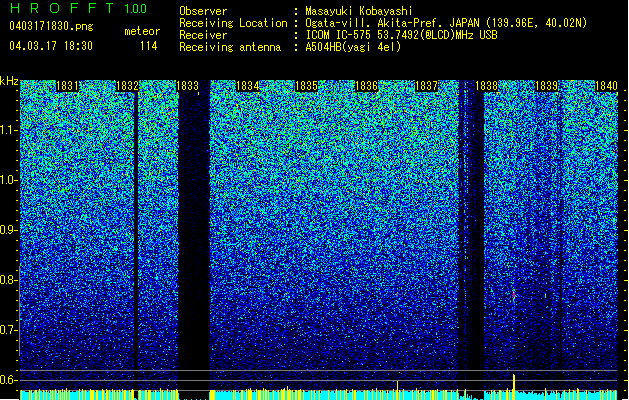
Task: Click the 1832 time marker
Action: coord(127,86)
